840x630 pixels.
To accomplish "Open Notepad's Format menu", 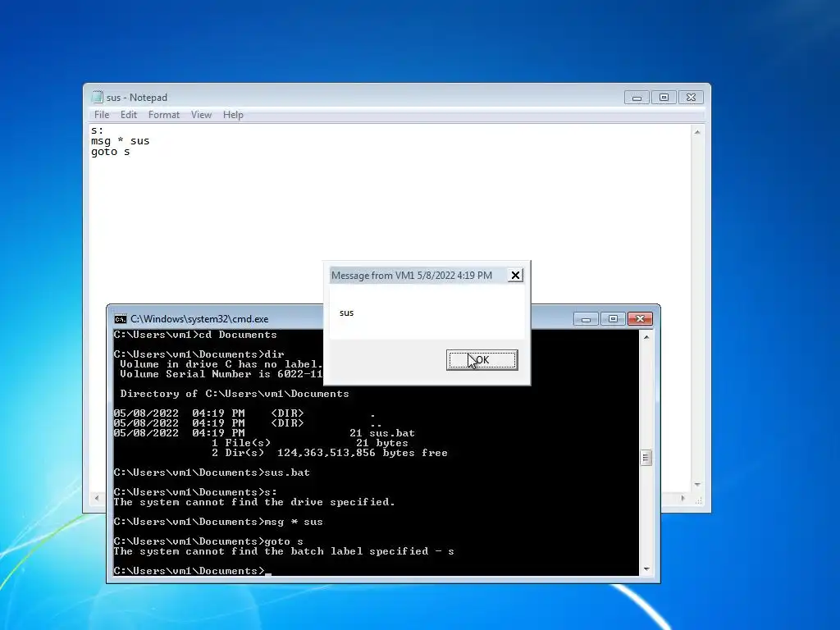I will [x=164, y=115].
